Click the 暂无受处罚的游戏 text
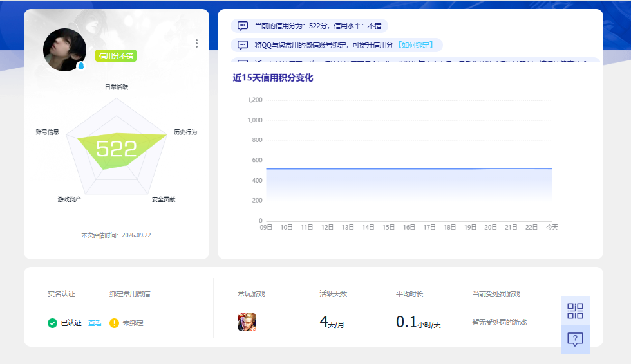631x364 pixels. point(500,322)
